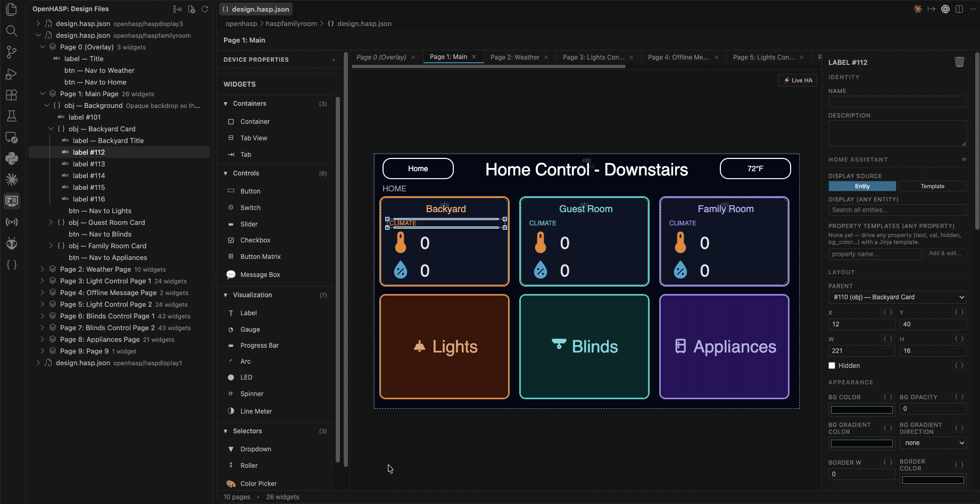Open BG Gradient Direction dropdown
980x504 pixels.
point(933,443)
